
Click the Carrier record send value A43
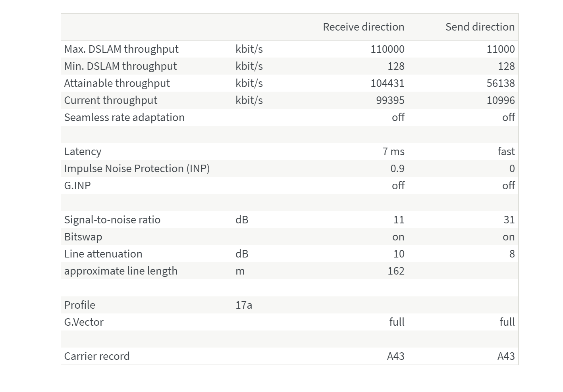pyautogui.click(x=506, y=356)
